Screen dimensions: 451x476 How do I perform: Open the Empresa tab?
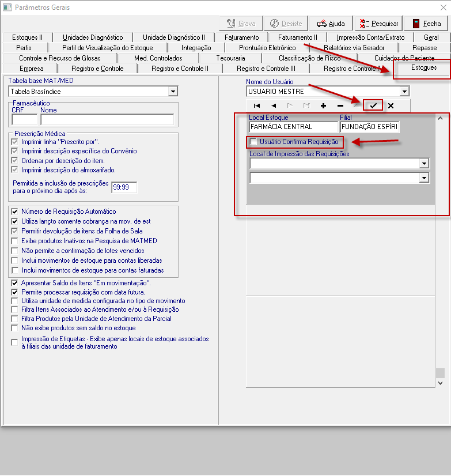(32, 69)
